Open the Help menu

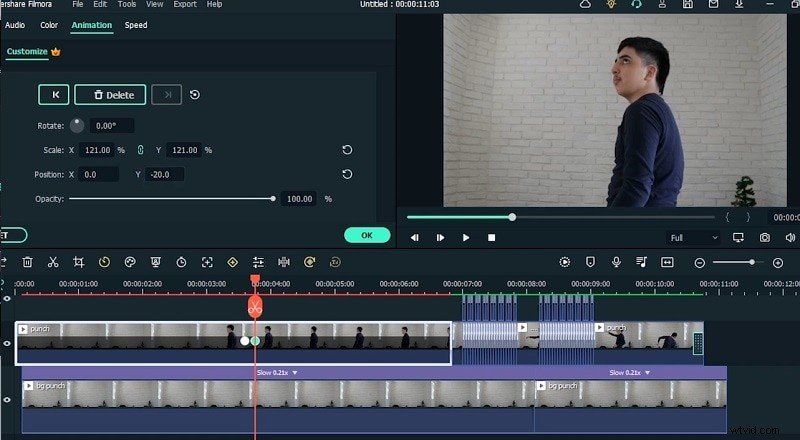[x=214, y=4]
